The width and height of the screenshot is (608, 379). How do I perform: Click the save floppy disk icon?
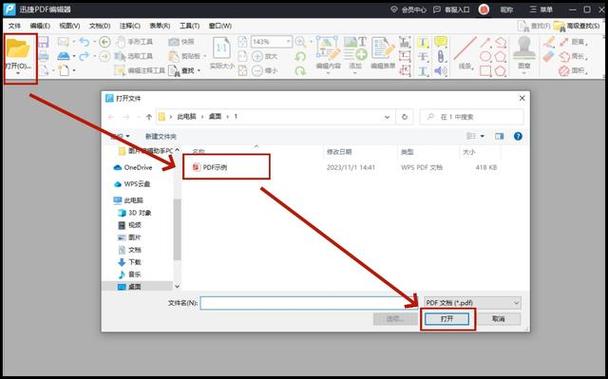pos(43,42)
